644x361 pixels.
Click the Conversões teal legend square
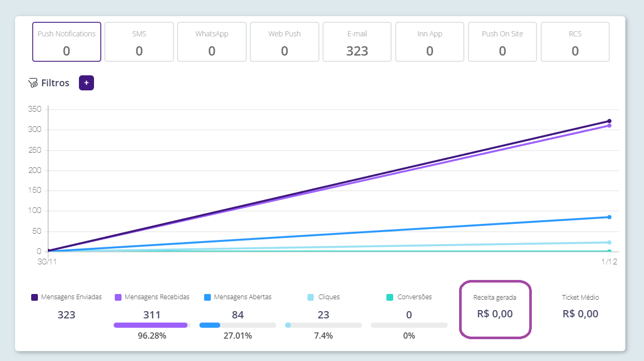[x=390, y=298]
